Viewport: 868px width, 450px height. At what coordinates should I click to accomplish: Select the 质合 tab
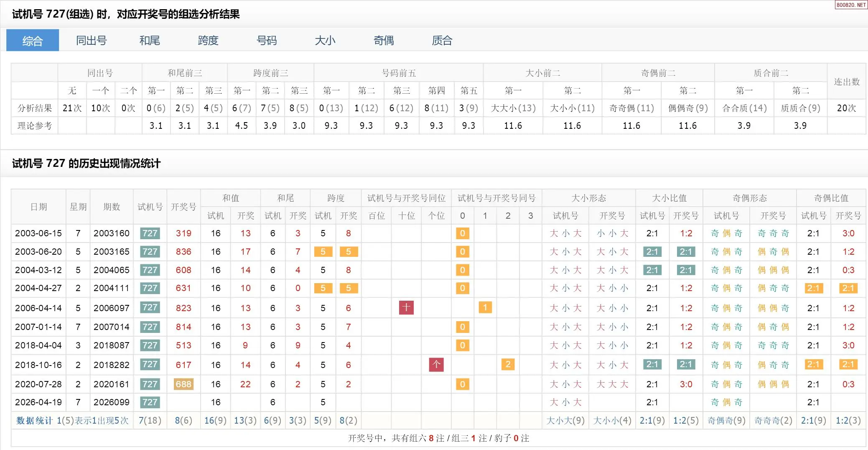[x=442, y=41]
